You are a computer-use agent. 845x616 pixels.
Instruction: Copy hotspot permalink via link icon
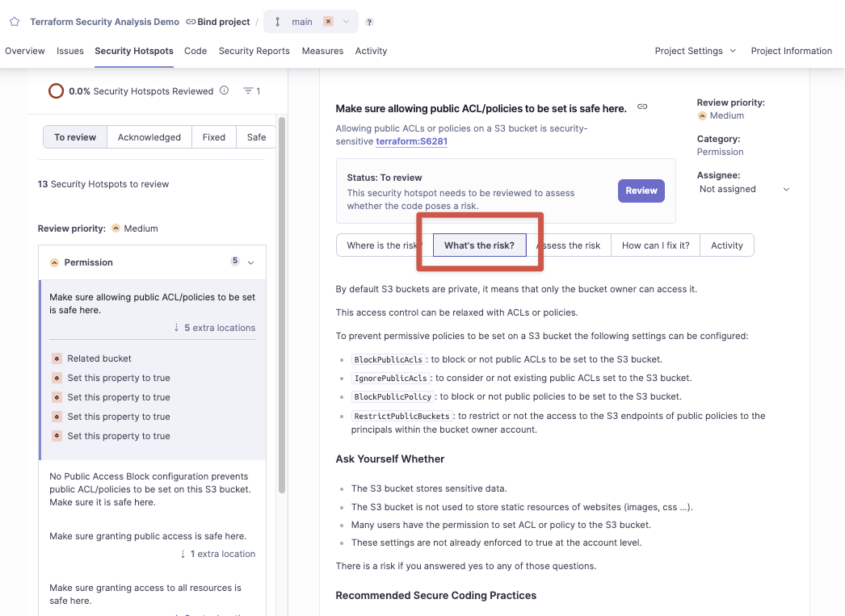click(642, 107)
